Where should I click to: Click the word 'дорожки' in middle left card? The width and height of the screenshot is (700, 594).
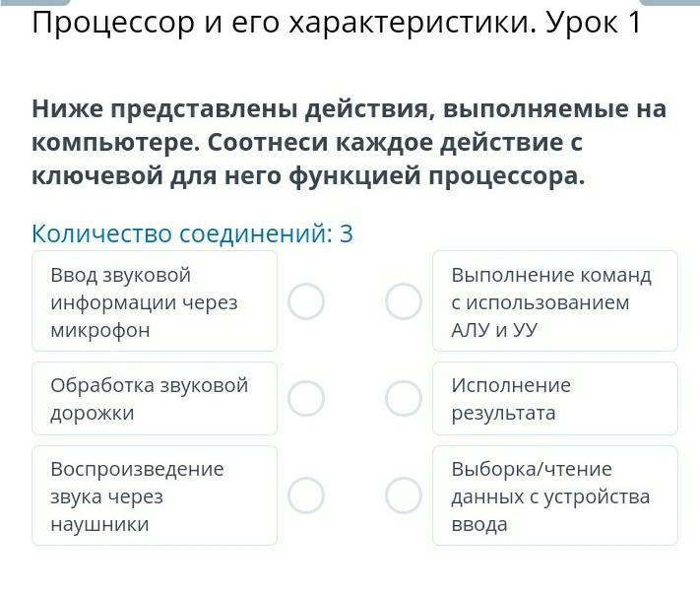point(92,413)
